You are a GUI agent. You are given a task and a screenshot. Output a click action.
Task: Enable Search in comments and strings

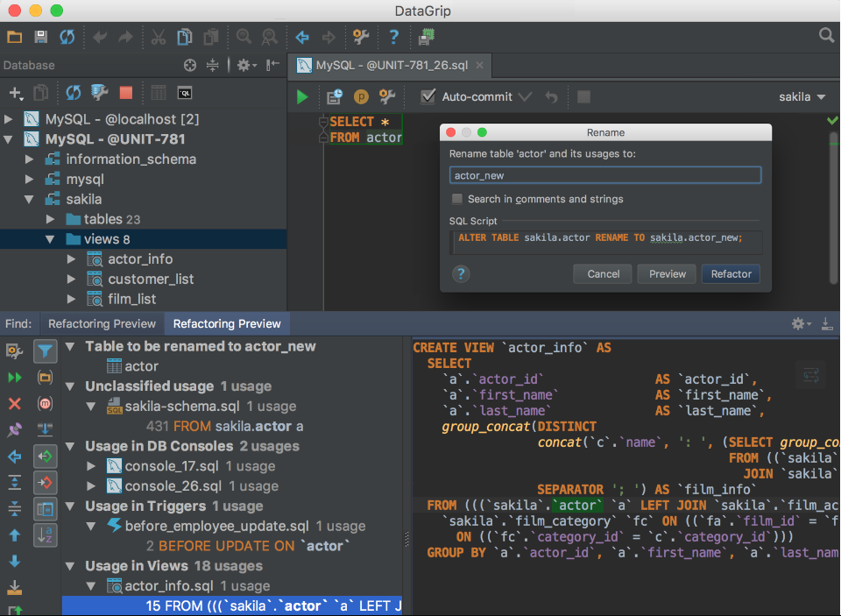point(456,199)
